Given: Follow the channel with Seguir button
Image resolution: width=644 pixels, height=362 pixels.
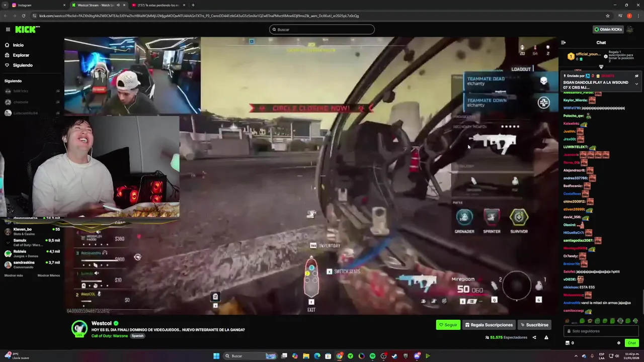Looking at the screenshot, I should pos(448,325).
